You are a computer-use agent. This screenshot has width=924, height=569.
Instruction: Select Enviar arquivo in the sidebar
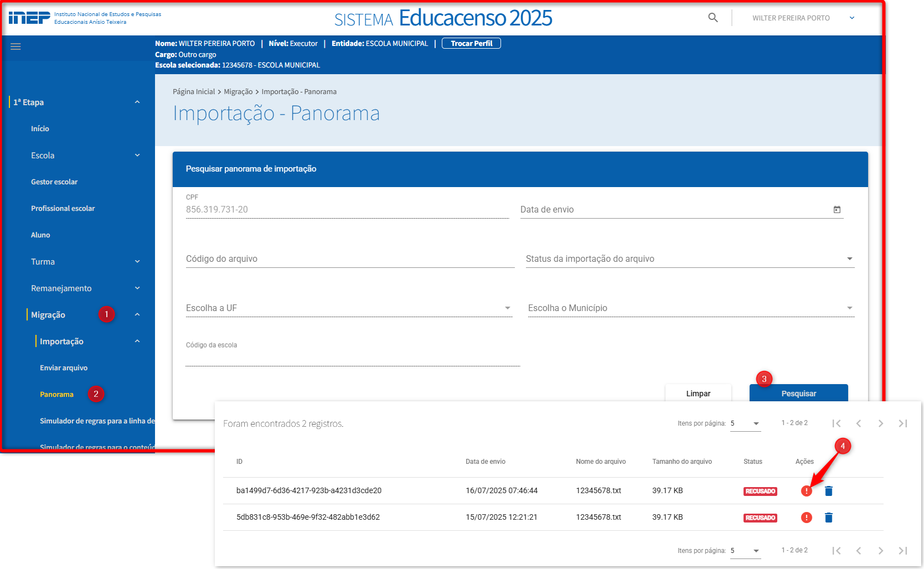[x=64, y=368]
